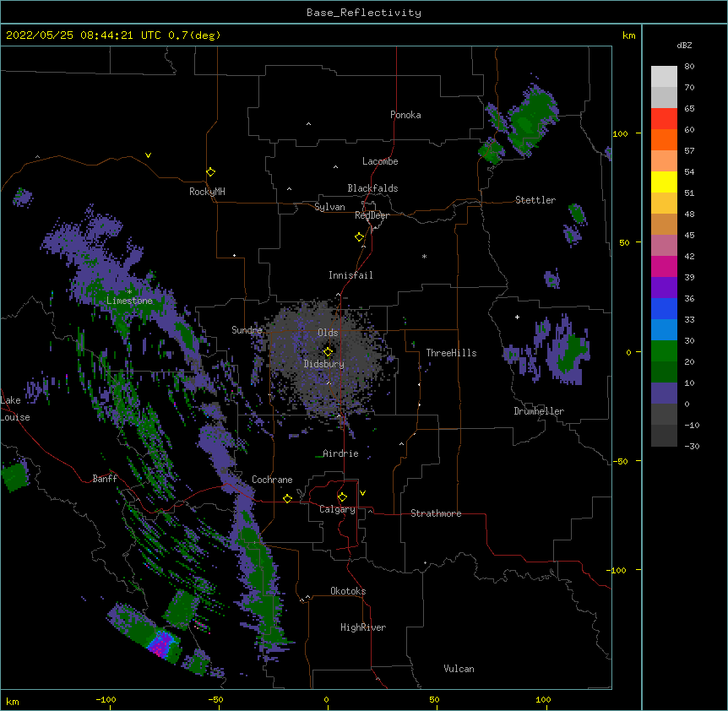Click the -50 km bottom axis tick label
Screen dimensions: 728x711
215,699
